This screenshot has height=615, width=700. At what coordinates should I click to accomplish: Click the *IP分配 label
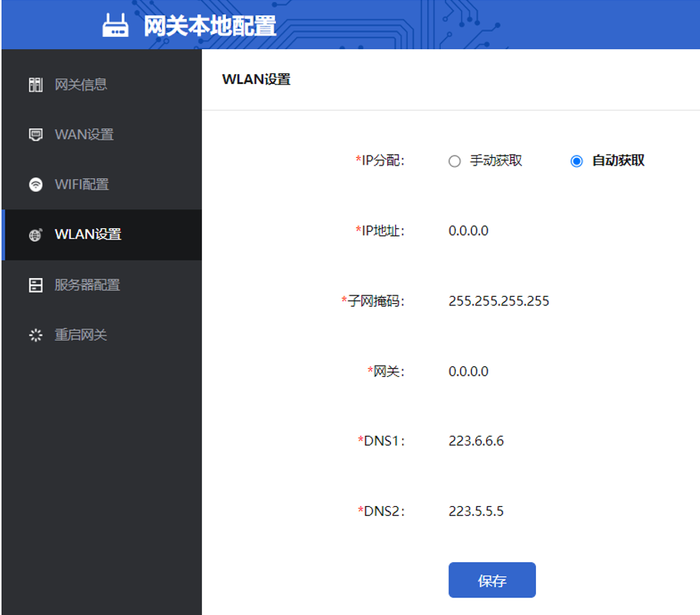[380, 160]
